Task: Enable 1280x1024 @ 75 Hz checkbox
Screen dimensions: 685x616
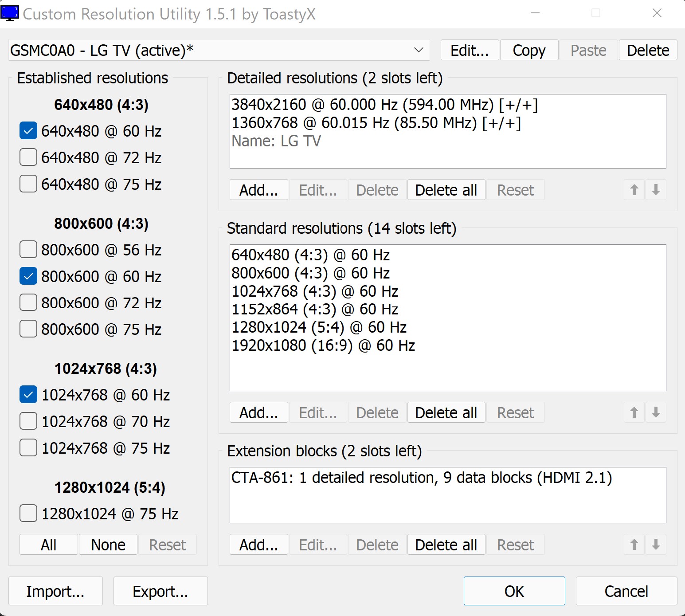Action: tap(28, 514)
